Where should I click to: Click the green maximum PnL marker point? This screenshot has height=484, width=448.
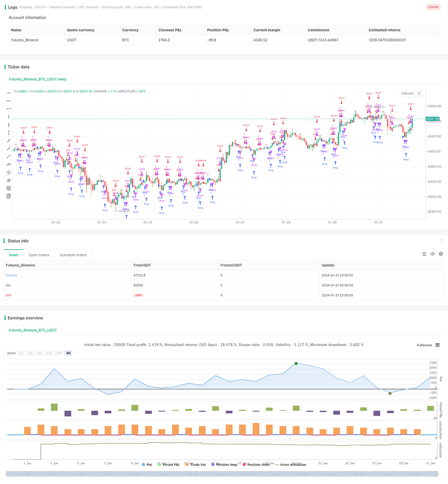coord(296,363)
